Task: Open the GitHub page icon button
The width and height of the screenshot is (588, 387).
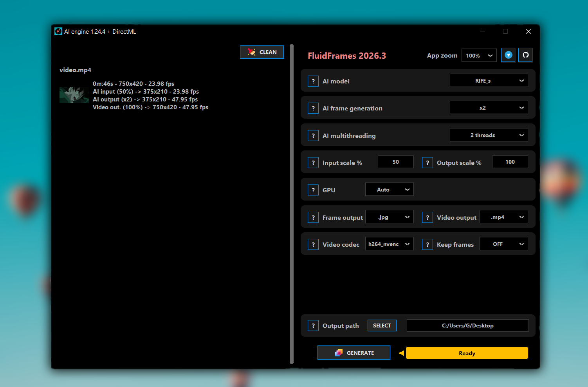Action: [x=525, y=55]
